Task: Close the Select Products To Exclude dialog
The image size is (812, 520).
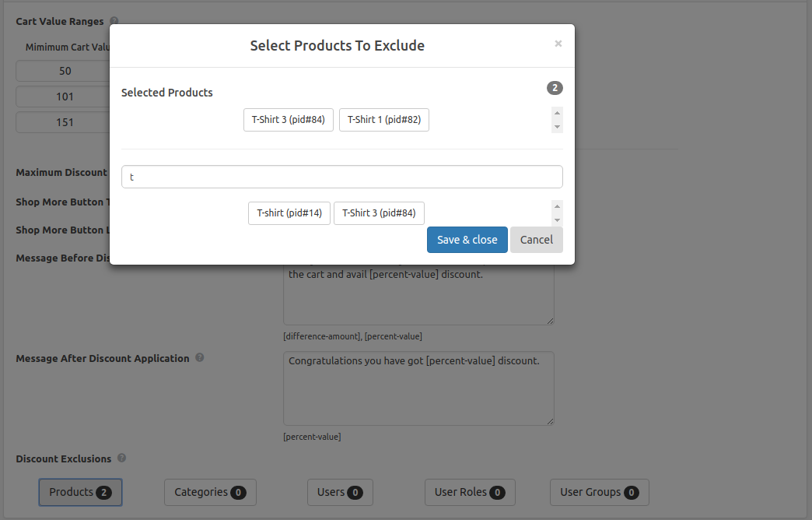Action: pyautogui.click(x=558, y=44)
